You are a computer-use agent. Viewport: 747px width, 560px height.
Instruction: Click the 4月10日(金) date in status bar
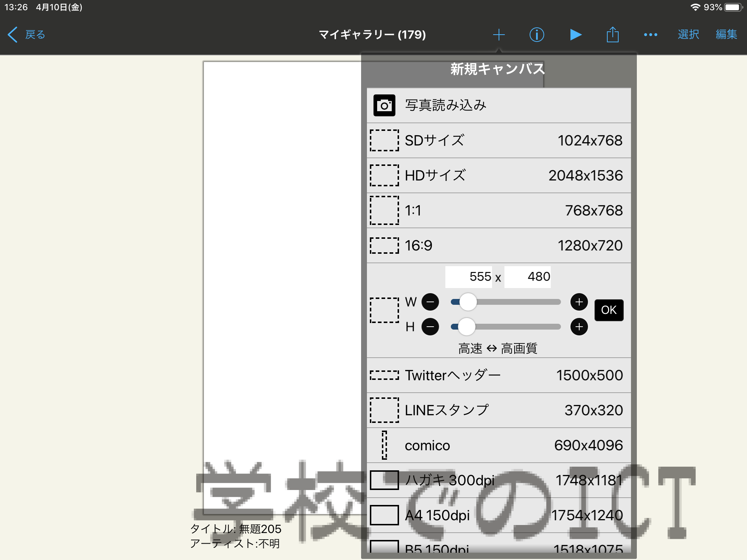(59, 7)
